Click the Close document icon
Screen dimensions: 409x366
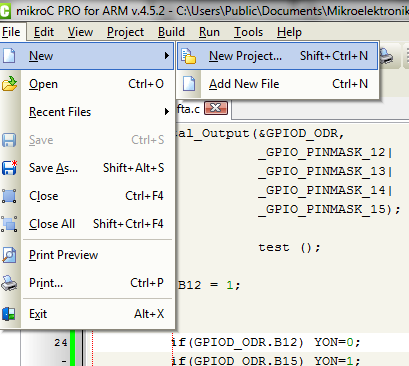(9, 196)
